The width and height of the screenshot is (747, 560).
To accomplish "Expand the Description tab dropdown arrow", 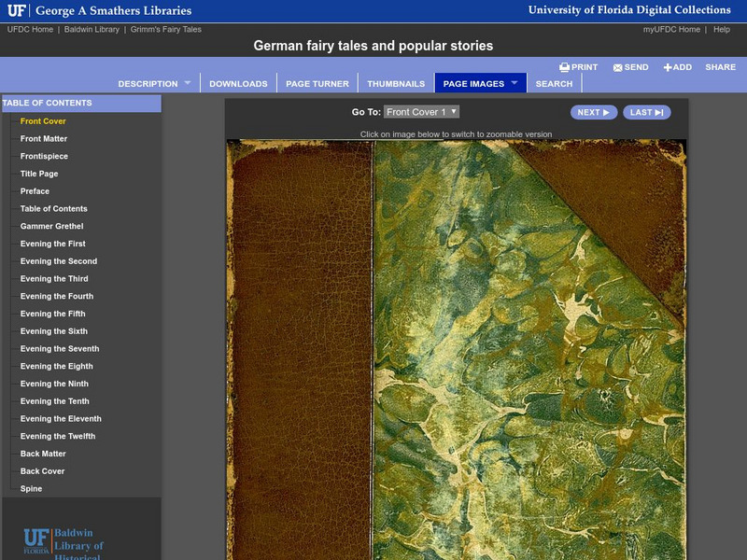I will pyautogui.click(x=187, y=83).
